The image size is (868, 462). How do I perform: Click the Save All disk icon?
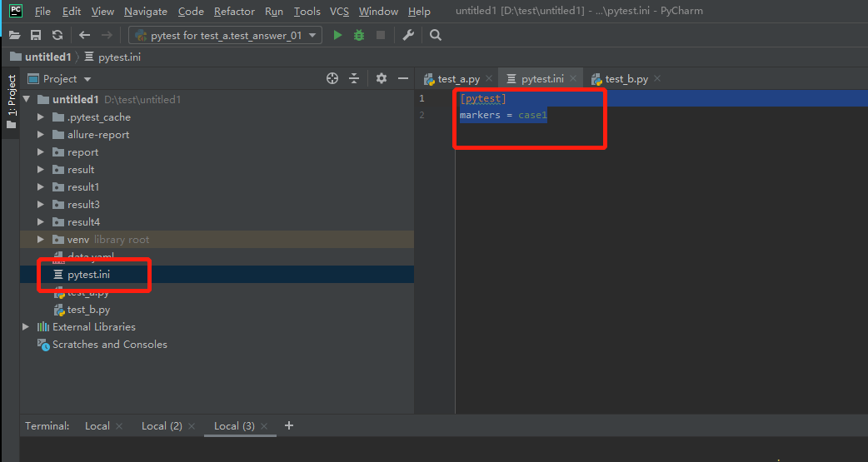36,36
